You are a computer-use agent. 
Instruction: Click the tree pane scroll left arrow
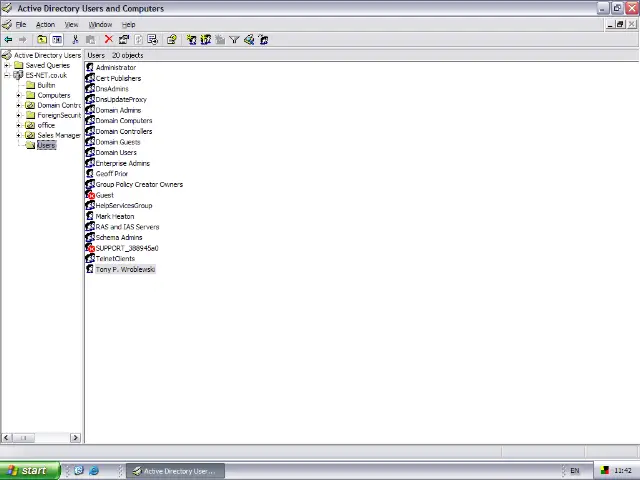coord(6,438)
